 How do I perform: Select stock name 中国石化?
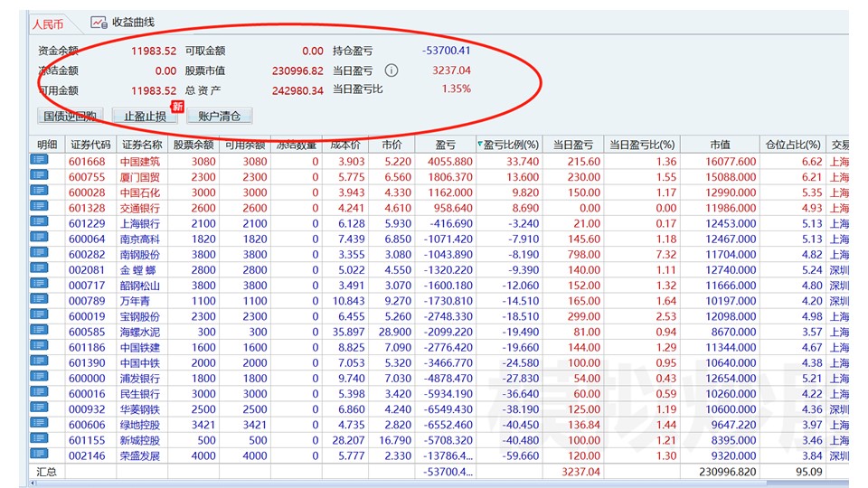pyautogui.click(x=140, y=192)
